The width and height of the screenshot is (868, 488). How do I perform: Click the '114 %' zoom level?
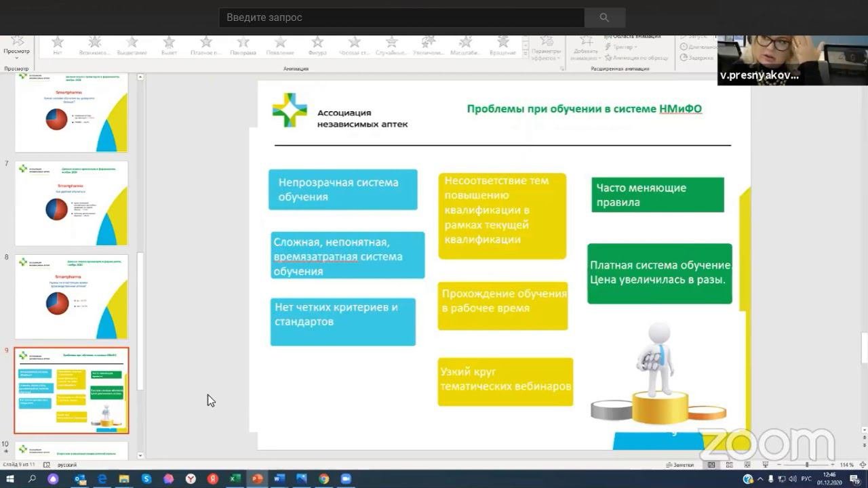coord(847,465)
